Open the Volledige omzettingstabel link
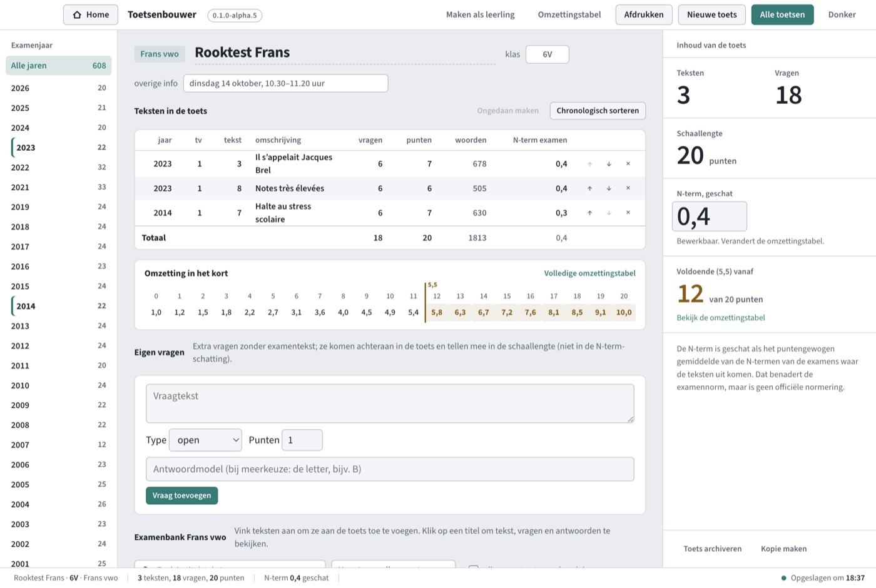Image resolution: width=876 pixels, height=588 pixels. tap(589, 273)
